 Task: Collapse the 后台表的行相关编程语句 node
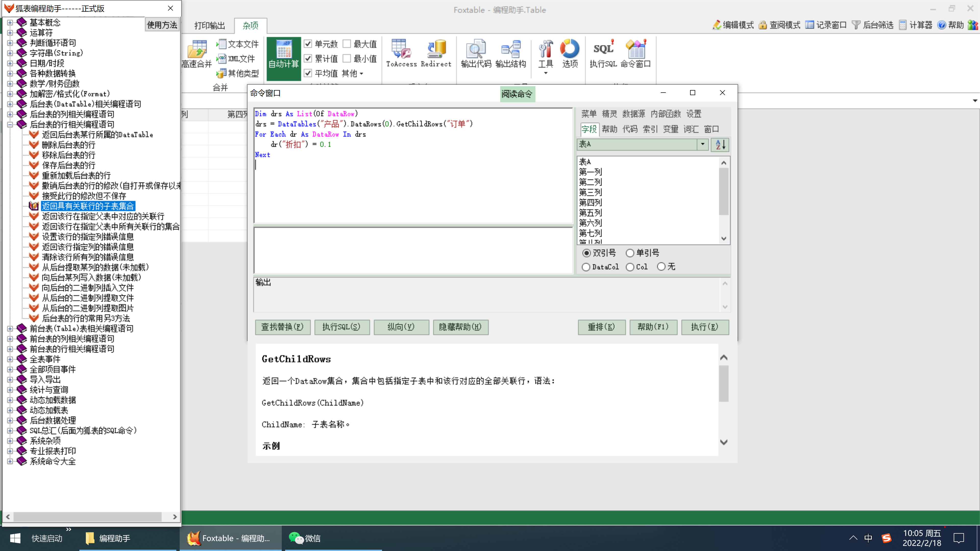[10, 124]
